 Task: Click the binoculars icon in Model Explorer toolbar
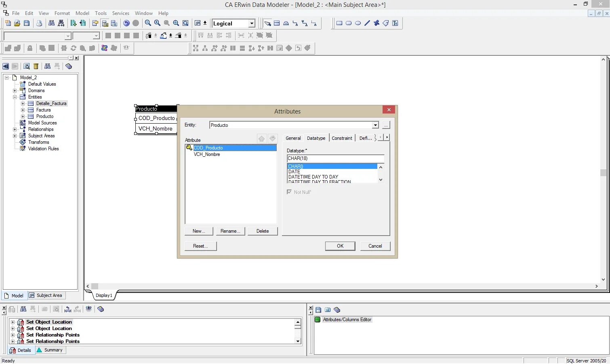(x=48, y=66)
